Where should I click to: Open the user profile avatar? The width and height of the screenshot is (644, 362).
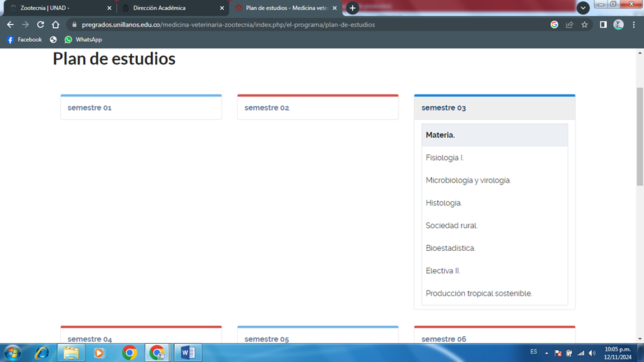click(618, 24)
